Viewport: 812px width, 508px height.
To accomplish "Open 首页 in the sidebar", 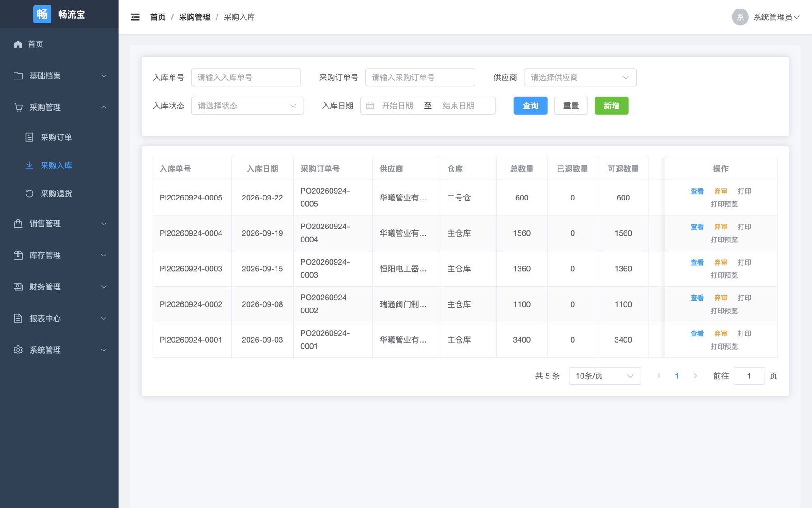I will click(59, 44).
